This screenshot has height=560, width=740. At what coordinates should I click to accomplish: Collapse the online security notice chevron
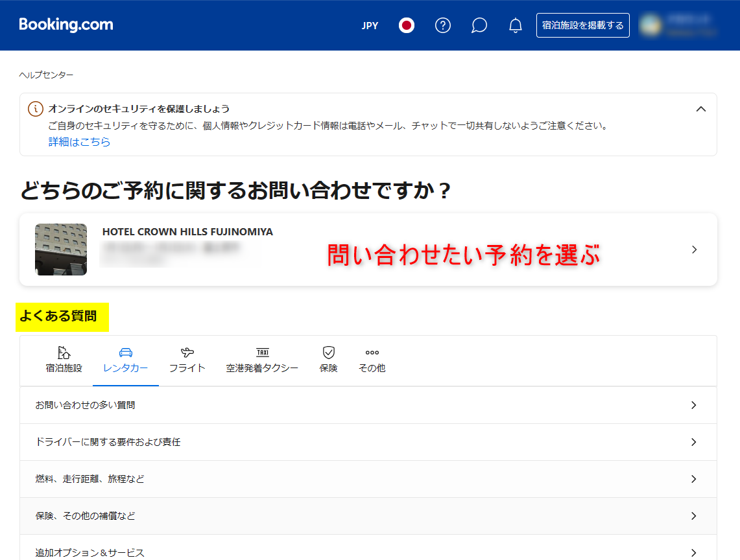coord(700,109)
